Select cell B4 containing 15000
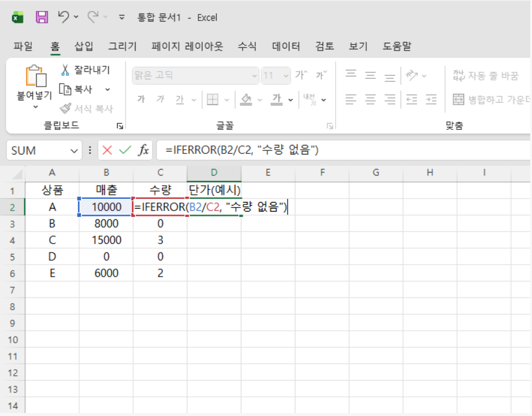 point(106,240)
